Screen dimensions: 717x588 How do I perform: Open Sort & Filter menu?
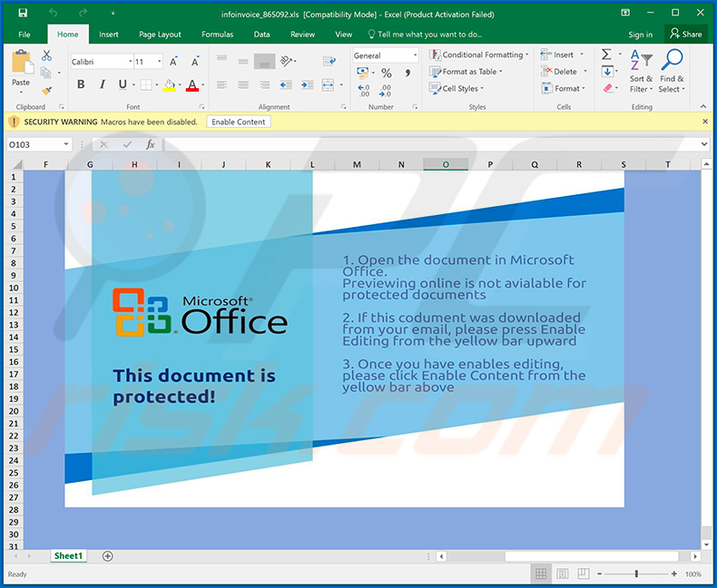[x=641, y=72]
